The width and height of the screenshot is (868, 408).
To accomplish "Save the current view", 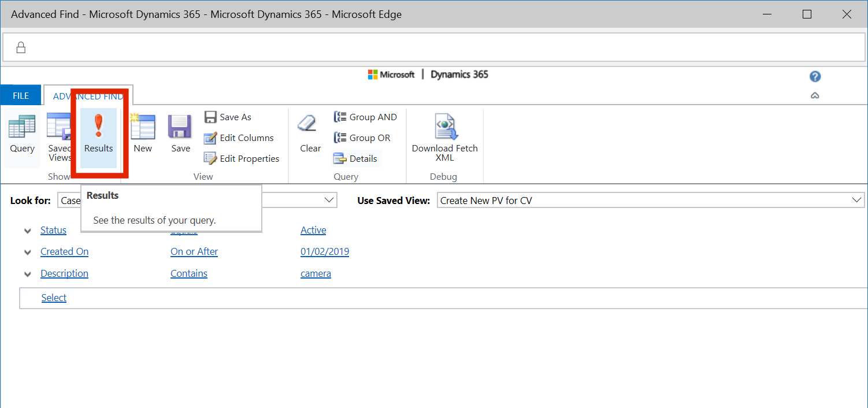I will click(x=180, y=134).
